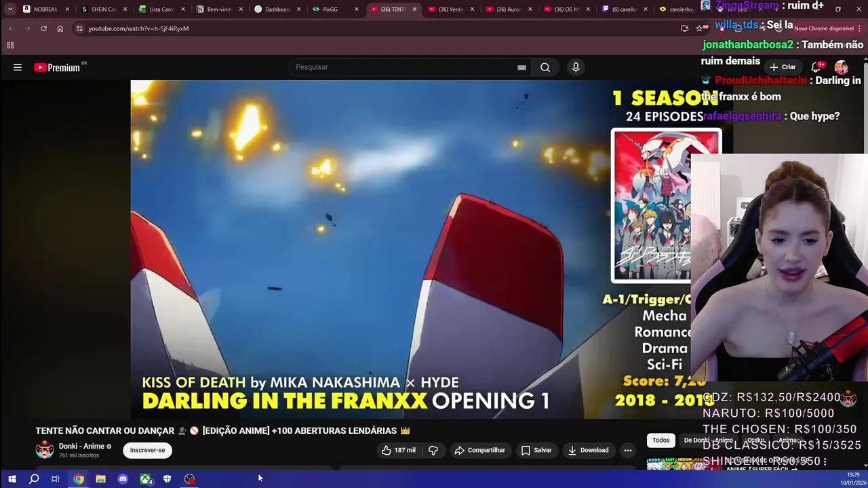Switch to the PixGG tab
Screen dimensions: 868x488
pos(336,9)
